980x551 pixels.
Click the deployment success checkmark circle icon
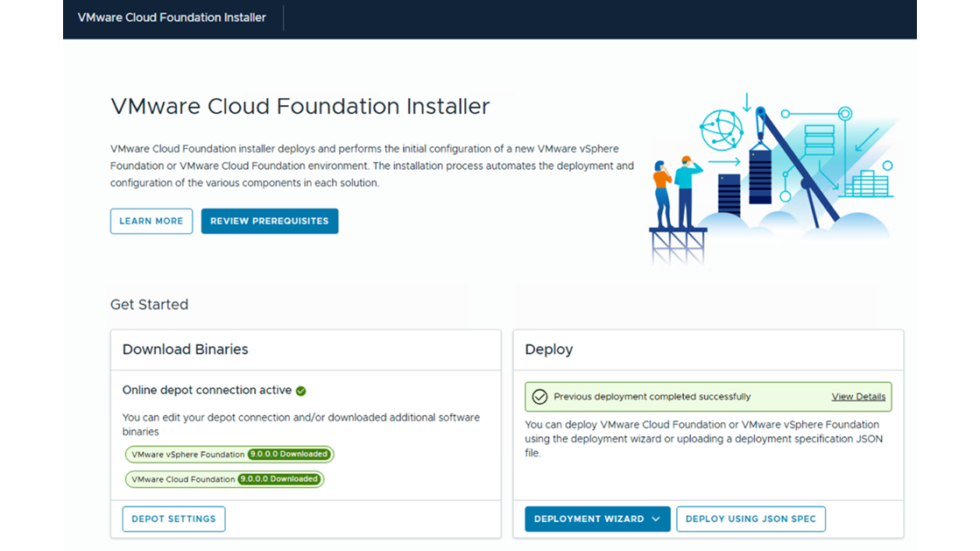(539, 397)
